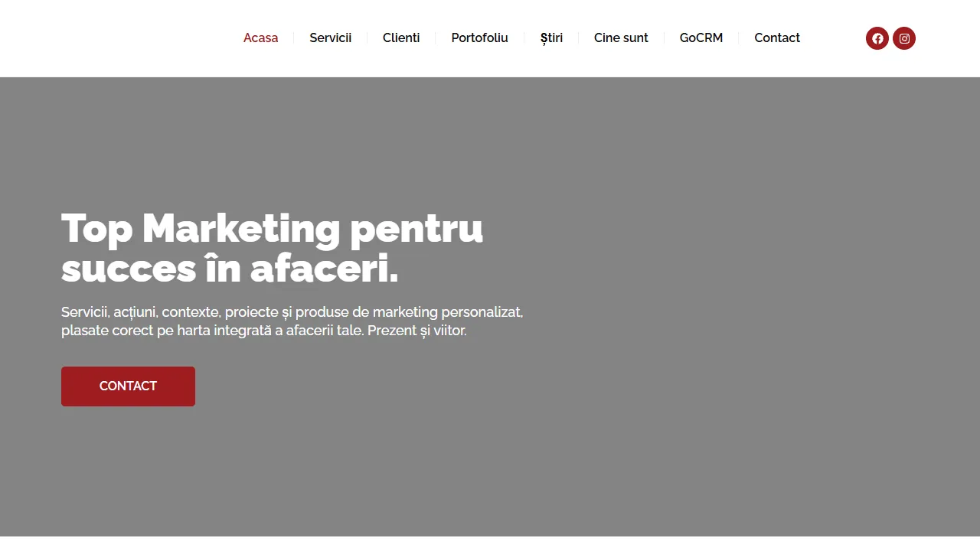Viewport: 980px width, 551px height.
Task: Open the Servicii navigation item
Action: click(x=330, y=37)
